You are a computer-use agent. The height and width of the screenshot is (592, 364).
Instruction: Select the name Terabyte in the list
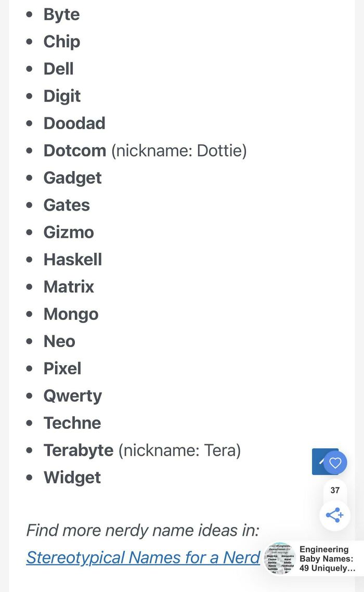click(x=79, y=450)
